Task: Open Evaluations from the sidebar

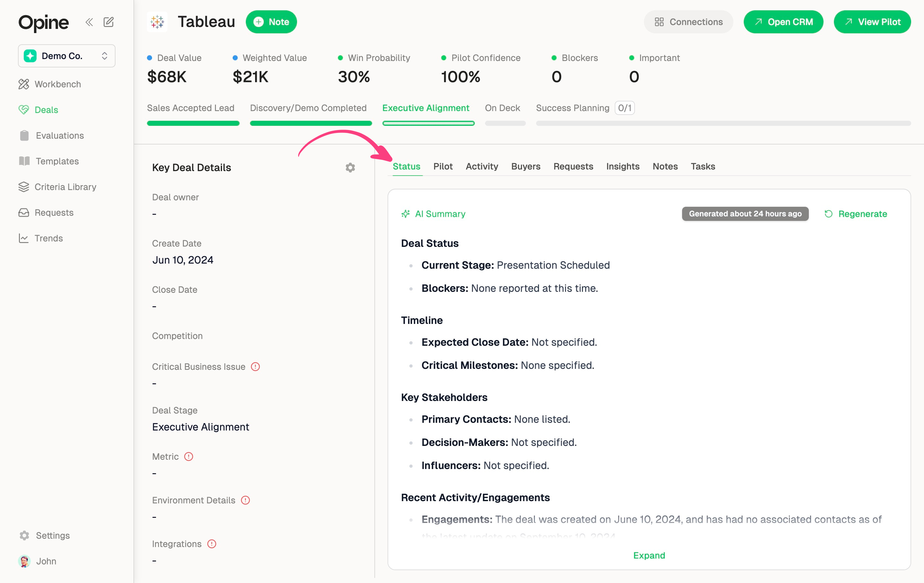Action: tap(60, 135)
